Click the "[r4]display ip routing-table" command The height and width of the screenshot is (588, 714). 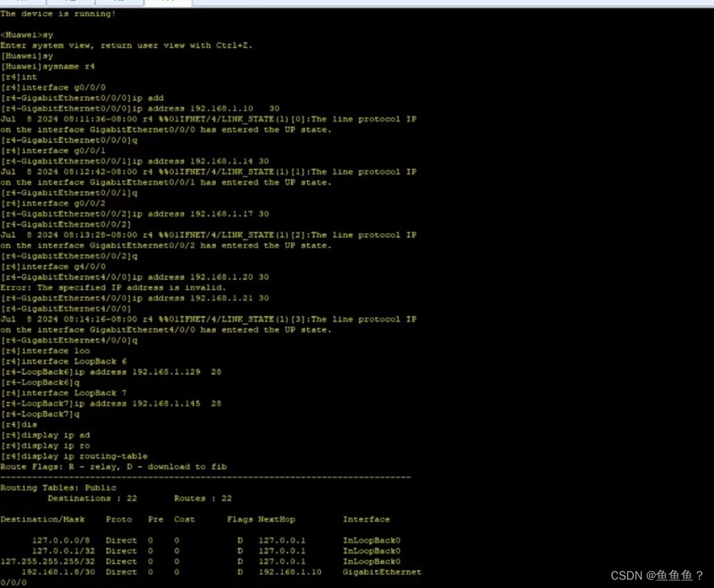tap(74, 456)
